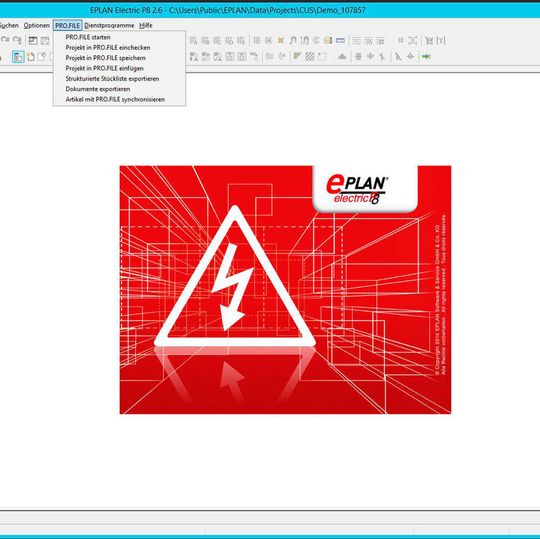Click the EPLAN Electric P8 title bar text
The height and width of the screenshot is (539, 540).
pos(228,10)
